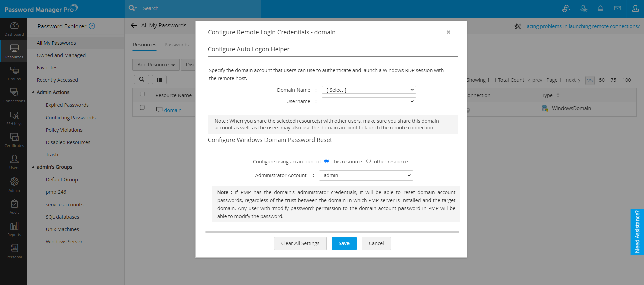This screenshot has width=644, height=285.
Task: Open Certificates in the sidebar
Action: coord(14,140)
